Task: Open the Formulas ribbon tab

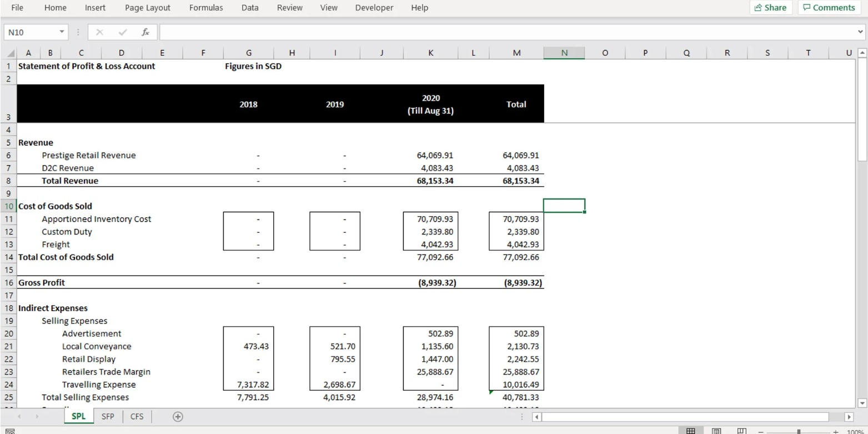Action: coord(205,8)
